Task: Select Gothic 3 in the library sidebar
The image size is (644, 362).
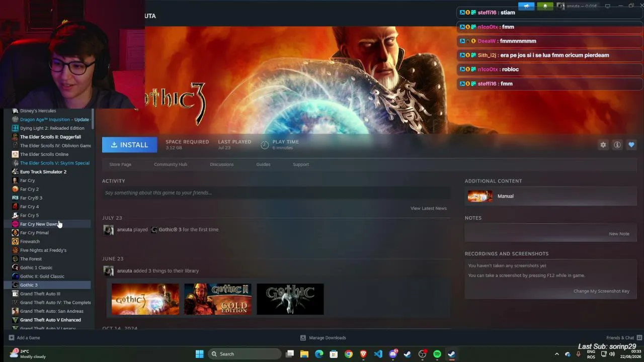Action: click(48, 285)
